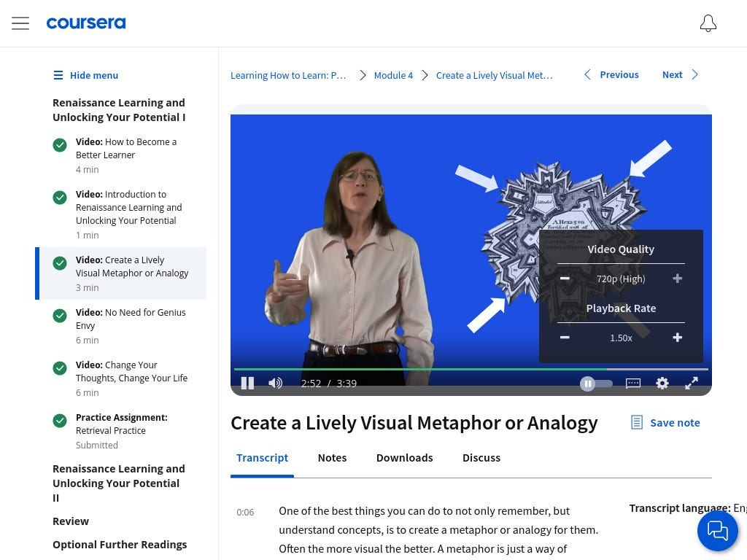Enter fullscreen video mode
Image resolution: width=747 pixels, height=560 pixels.
(692, 384)
